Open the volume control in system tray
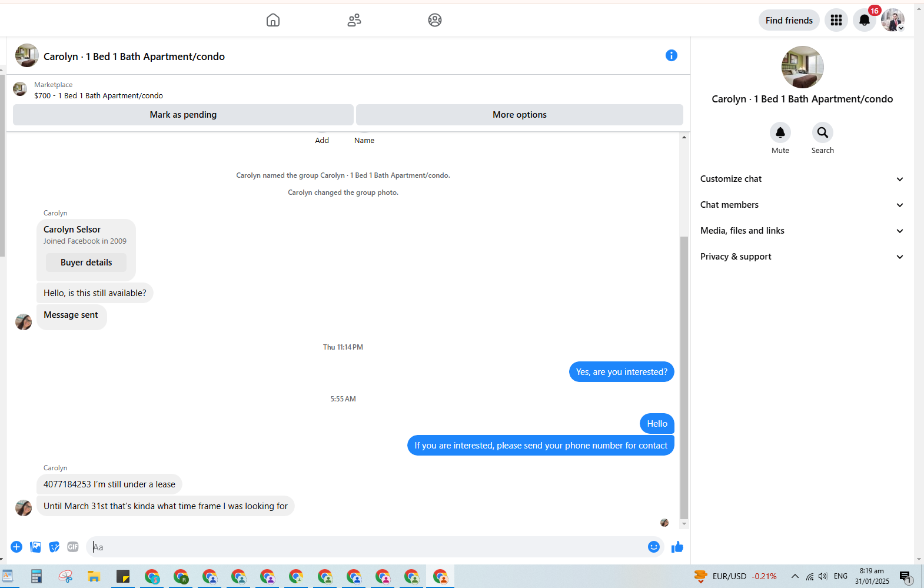 tap(823, 576)
